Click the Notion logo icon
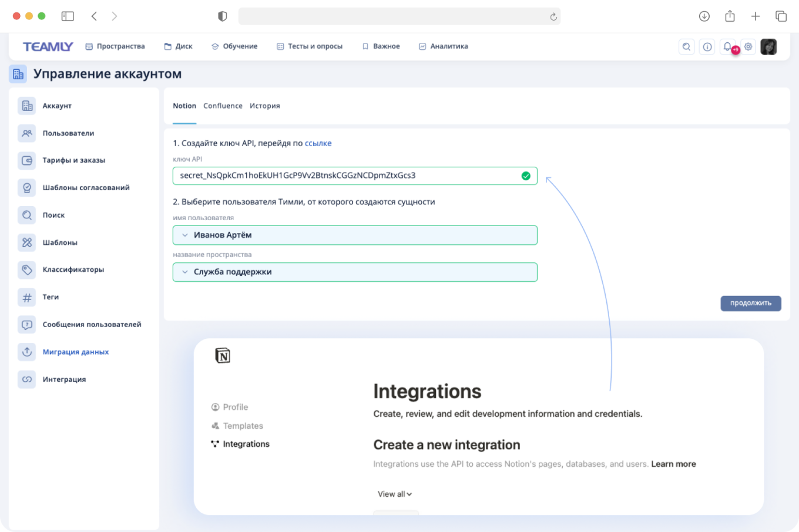Viewport: 799px width, 532px height. (x=223, y=355)
